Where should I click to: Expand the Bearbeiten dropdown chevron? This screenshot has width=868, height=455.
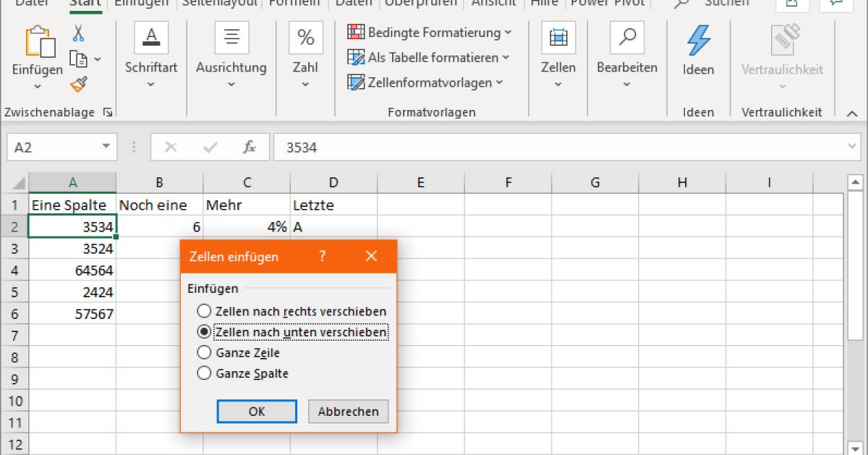pyautogui.click(x=627, y=84)
